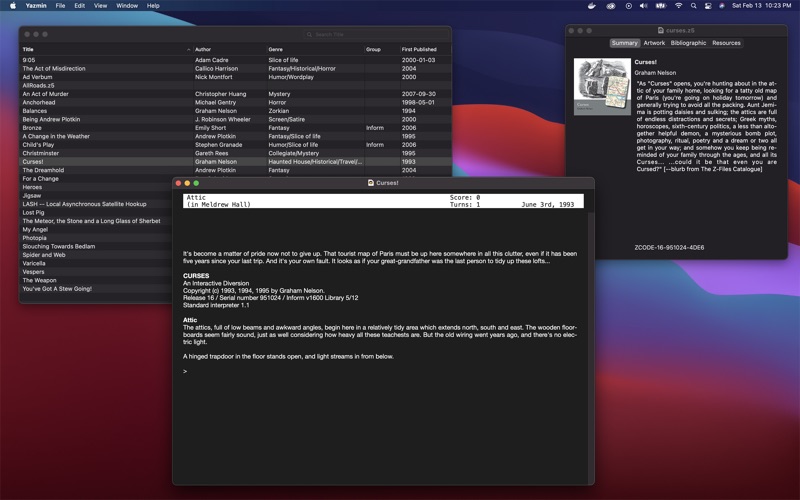Select the "Jigsaw" row
800x500 pixels.
tap(96, 195)
